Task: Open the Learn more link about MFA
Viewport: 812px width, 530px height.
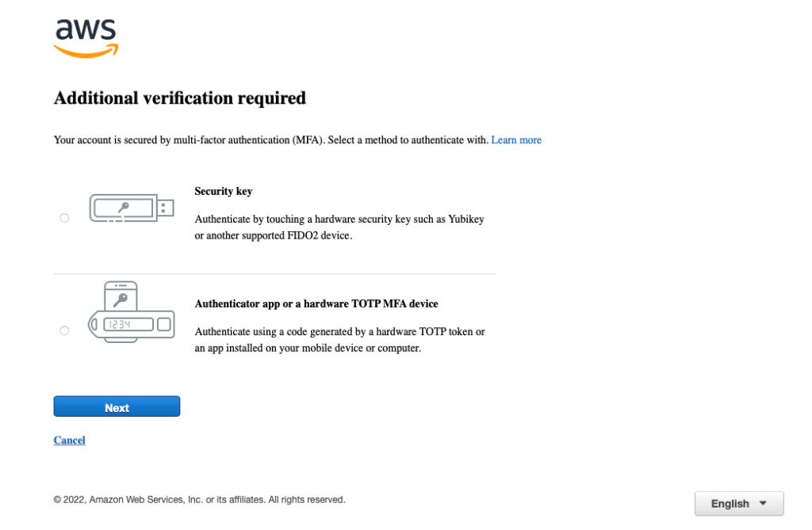Action: point(516,139)
